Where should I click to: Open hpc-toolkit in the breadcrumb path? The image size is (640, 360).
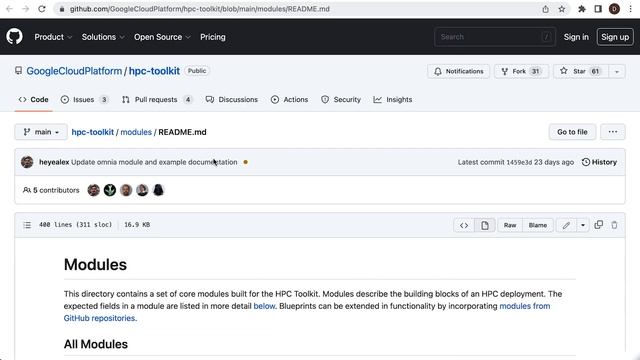click(x=93, y=132)
